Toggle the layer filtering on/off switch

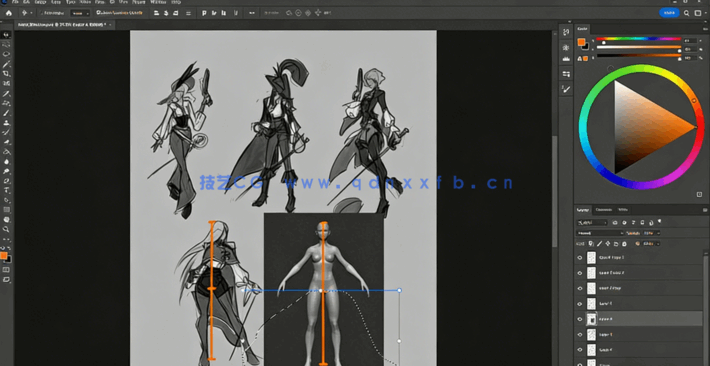point(659,221)
